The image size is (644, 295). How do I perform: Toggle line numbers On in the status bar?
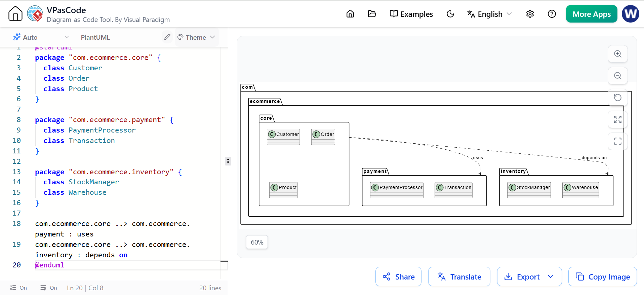pos(18,288)
